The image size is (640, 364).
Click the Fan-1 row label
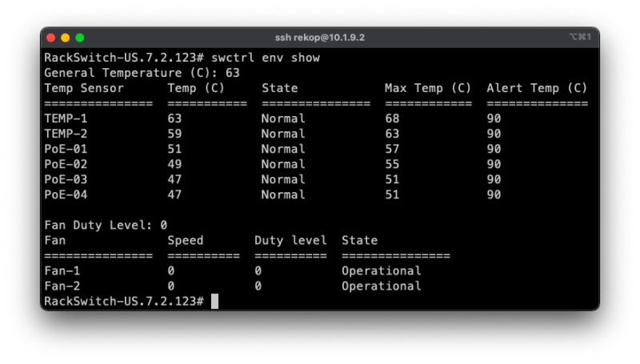click(x=62, y=271)
